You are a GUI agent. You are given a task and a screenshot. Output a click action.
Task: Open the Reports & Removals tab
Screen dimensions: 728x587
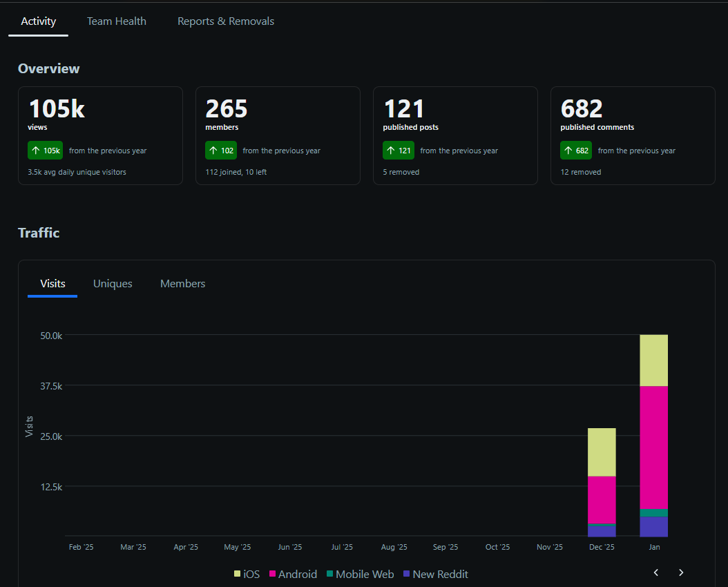[x=226, y=21]
